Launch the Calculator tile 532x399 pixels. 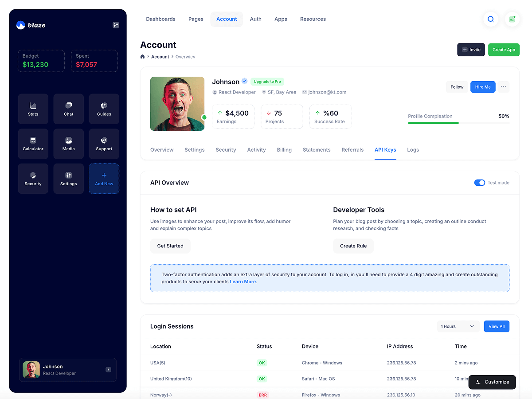pos(33,144)
